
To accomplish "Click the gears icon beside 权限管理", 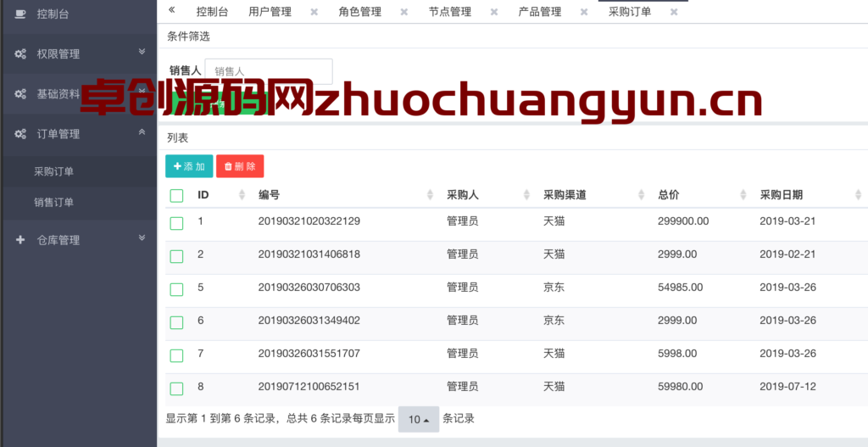I will 20,54.
